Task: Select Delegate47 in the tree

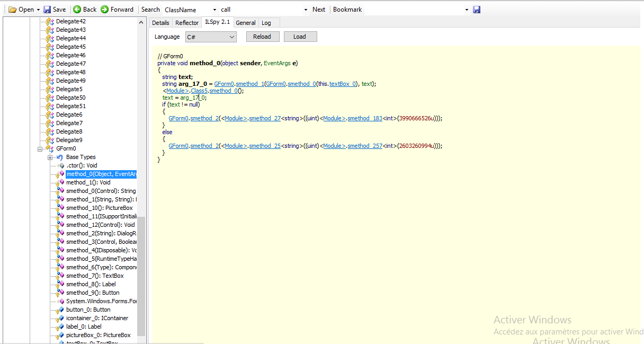Action: point(70,64)
